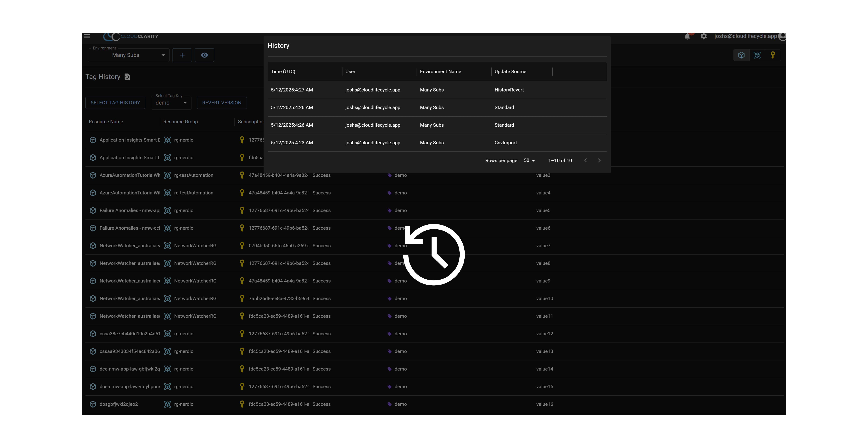Click tag icon in value10 row
Viewport: 868px width, 448px height.
click(390, 299)
